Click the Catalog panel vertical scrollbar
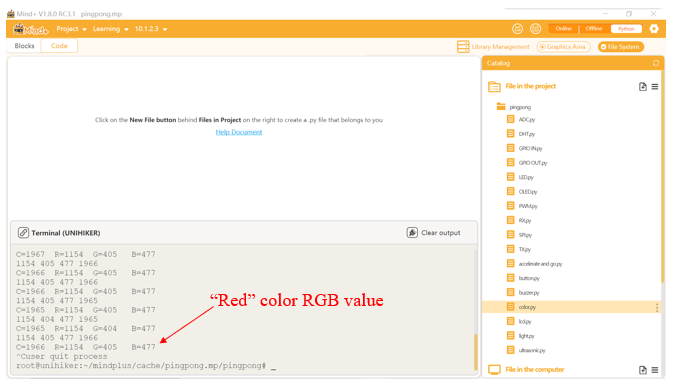 663,177
